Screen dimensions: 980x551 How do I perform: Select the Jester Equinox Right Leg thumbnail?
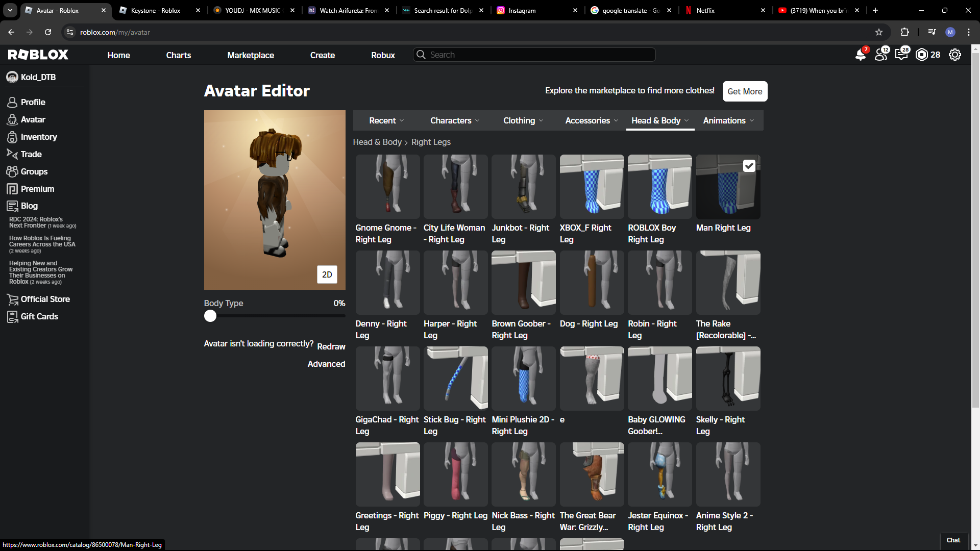pyautogui.click(x=660, y=474)
